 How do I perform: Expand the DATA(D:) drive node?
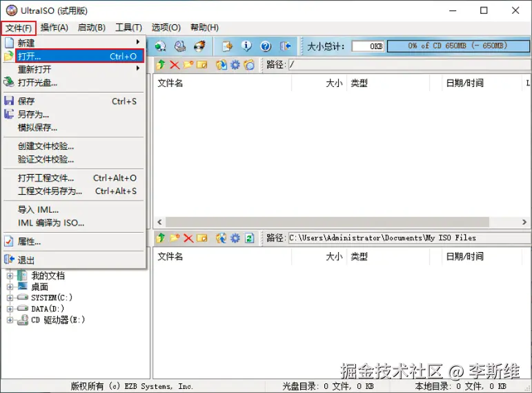coord(10,309)
